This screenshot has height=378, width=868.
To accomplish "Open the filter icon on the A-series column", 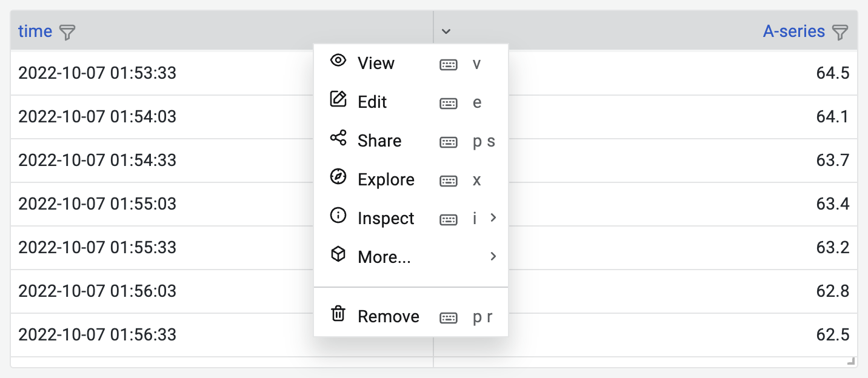I will pos(841,31).
